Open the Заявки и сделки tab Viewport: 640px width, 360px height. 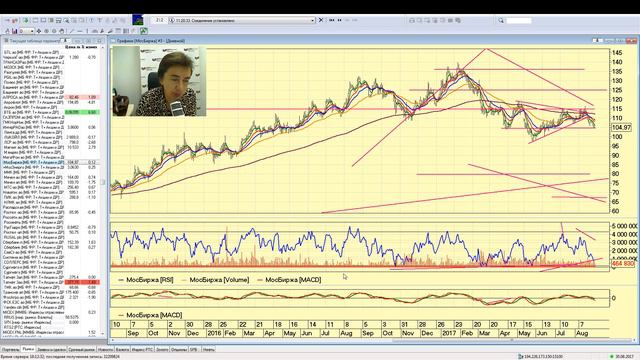51,350
